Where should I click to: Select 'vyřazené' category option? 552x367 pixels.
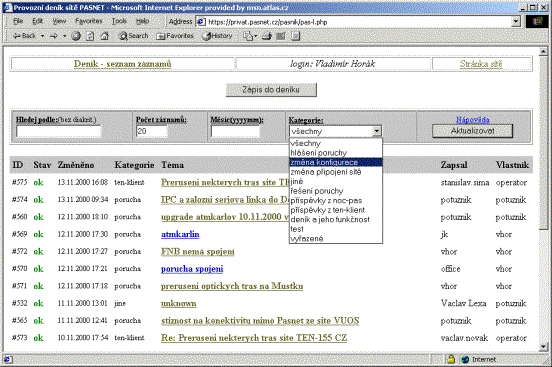335,238
